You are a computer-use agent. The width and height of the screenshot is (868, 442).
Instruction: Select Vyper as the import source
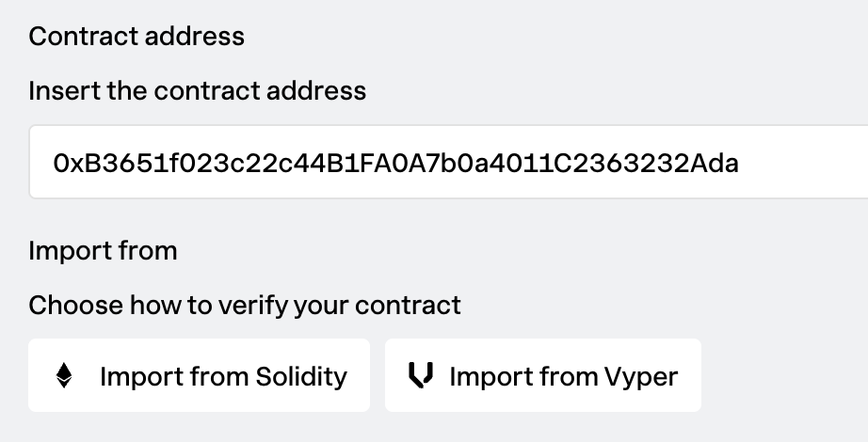click(542, 376)
